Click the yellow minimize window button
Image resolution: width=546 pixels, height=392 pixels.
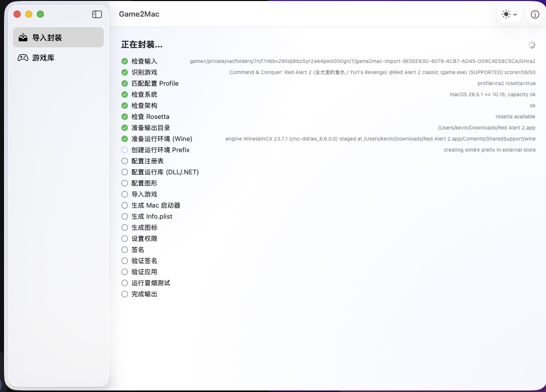pyautogui.click(x=29, y=14)
